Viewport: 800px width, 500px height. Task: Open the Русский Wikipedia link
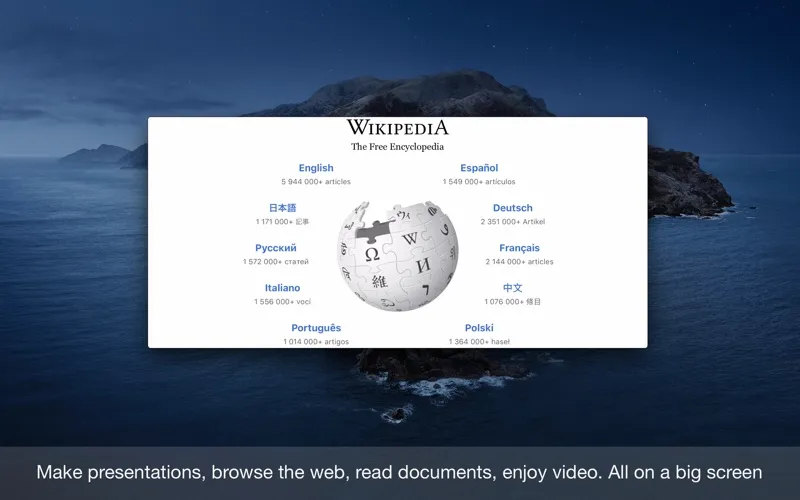[276, 248]
